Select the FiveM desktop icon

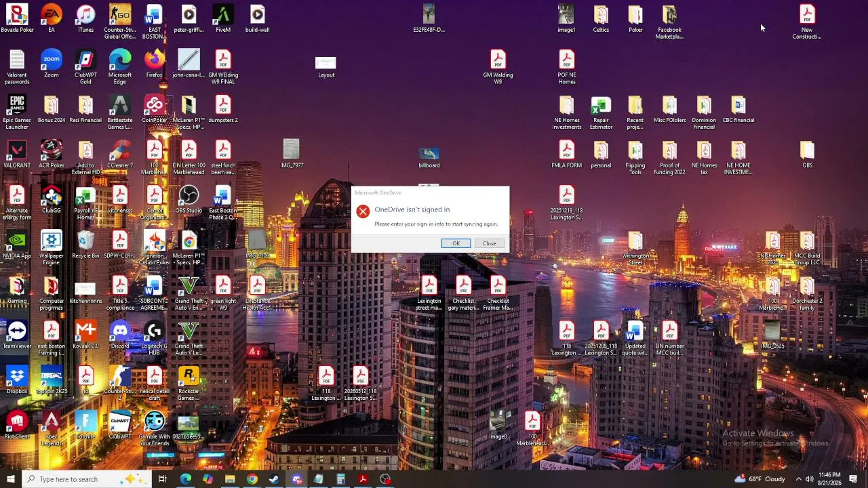[223, 19]
